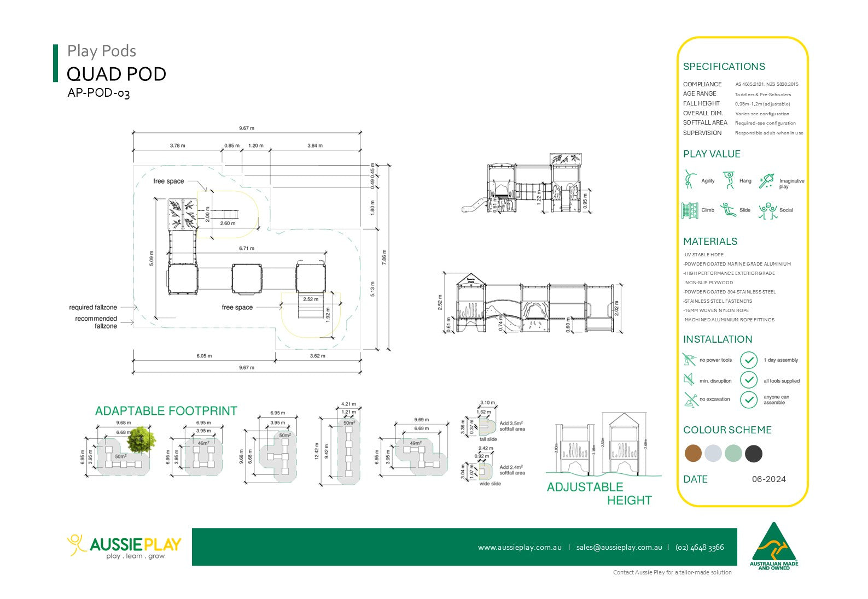Click the ADJUSTABLE HEIGHT heading
This screenshot has width=868, height=599.
click(599, 494)
